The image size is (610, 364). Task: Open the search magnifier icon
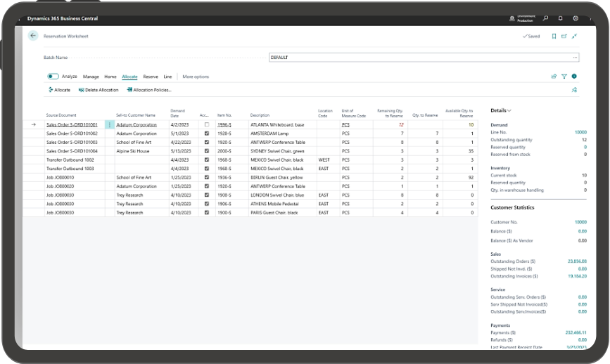click(545, 18)
